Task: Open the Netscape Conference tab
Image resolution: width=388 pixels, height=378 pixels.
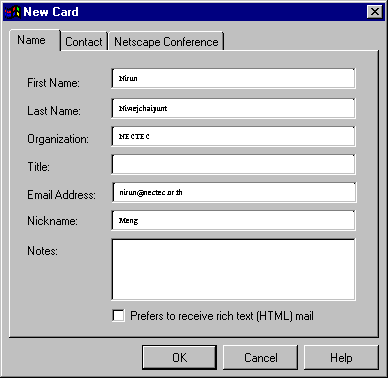Action: (x=166, y=41)
